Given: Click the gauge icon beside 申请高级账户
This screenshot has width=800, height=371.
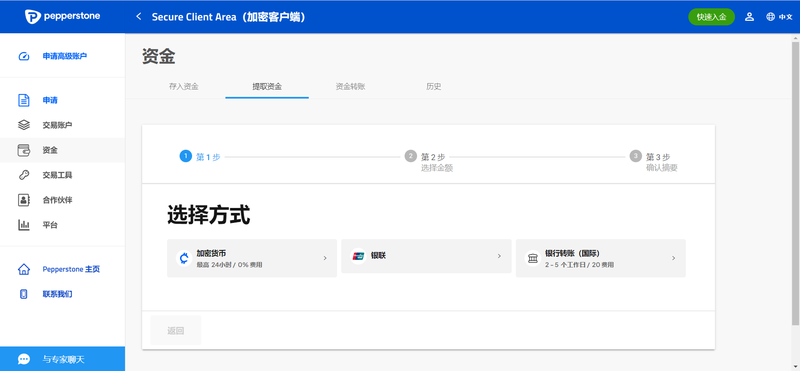Looking at the screenshot, I should (24, 56).
